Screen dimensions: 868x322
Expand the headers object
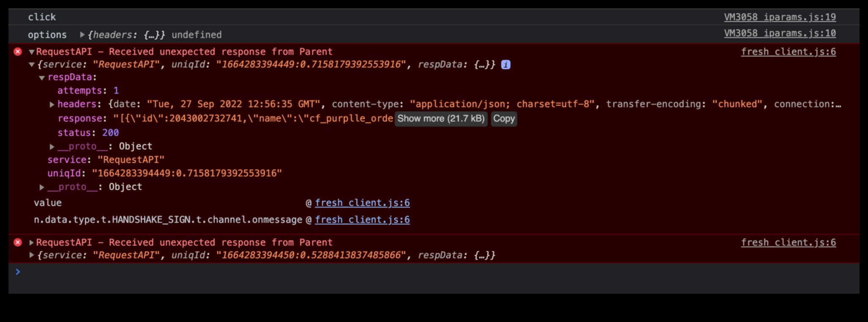coord(52,105)
